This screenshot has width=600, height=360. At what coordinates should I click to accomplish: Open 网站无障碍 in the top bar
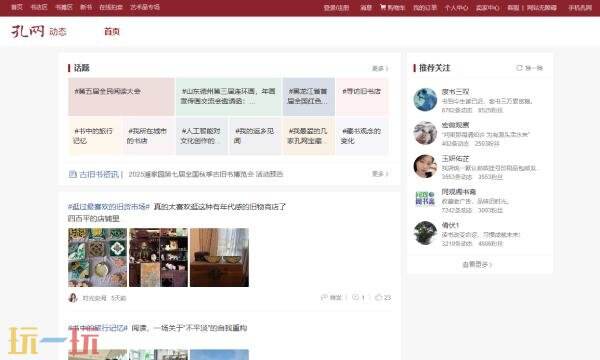click(541, 8)
